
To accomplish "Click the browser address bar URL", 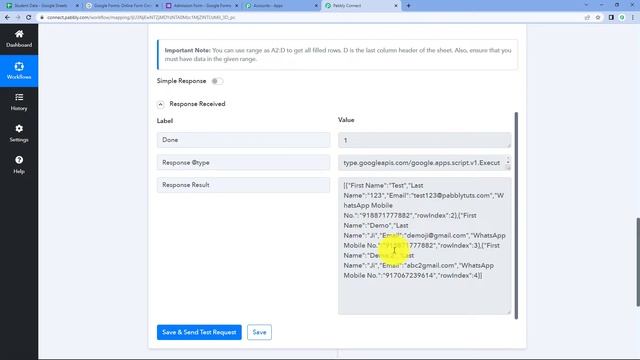I will tap(141, 18).
